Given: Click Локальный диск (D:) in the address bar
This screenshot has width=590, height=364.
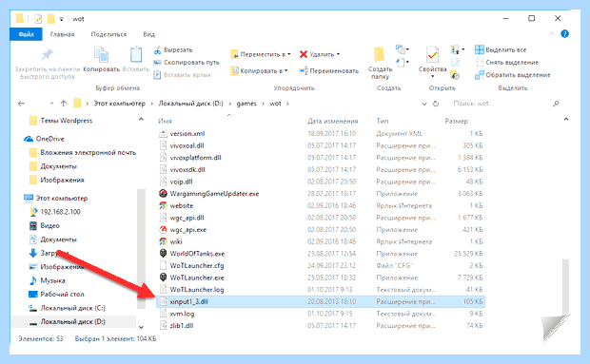Looking at the screenshot, I should coord(190,104).
